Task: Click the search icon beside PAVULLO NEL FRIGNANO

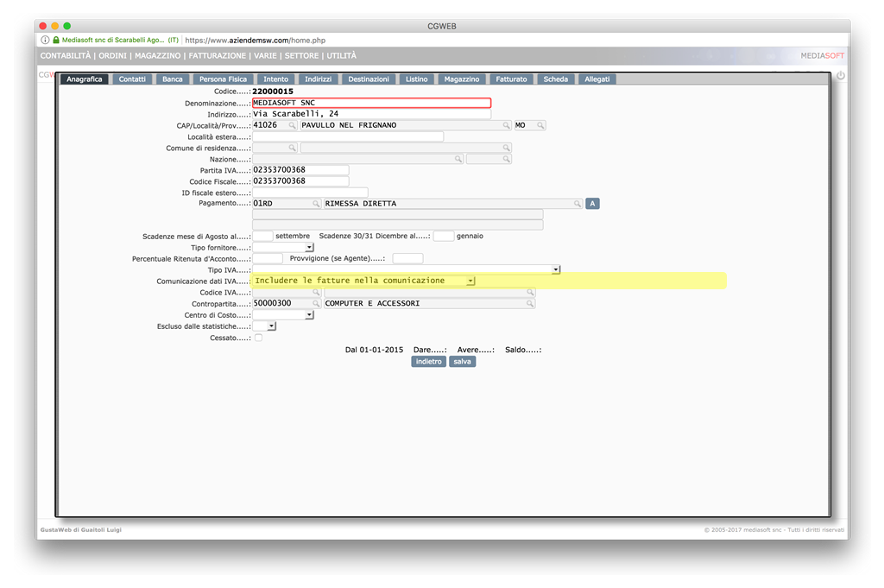Action: (506, 125)
